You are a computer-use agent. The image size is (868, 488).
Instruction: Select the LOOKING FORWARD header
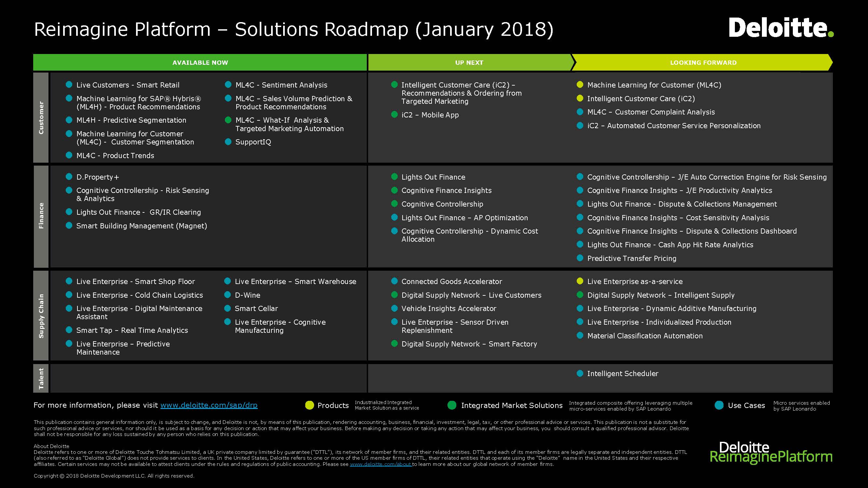(x=703, y=63)
